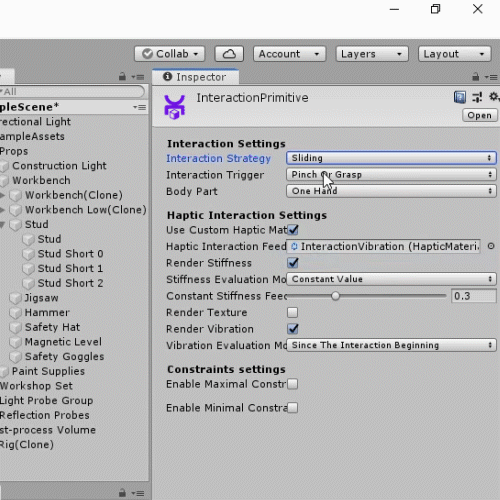Minimize the Unity window
The image size is (500, 500).
pyautogui.click(x=394, y=9)
